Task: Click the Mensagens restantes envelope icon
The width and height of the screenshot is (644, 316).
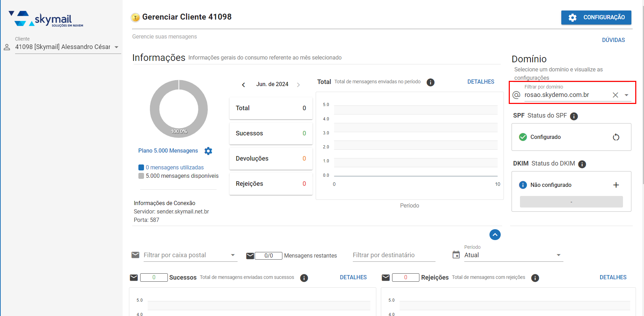Action: click(x=250, y=256)
